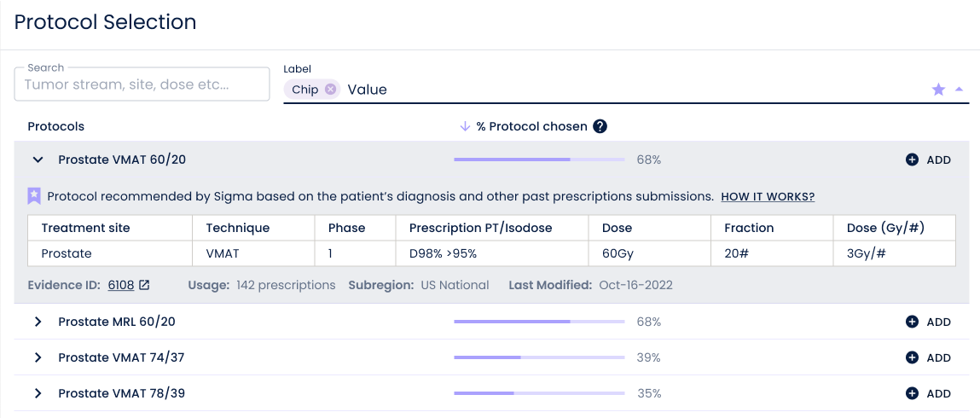The width and height of the screenshot is (980, 418).
Task: Click the Protocols column header
Action: (56, 126)
